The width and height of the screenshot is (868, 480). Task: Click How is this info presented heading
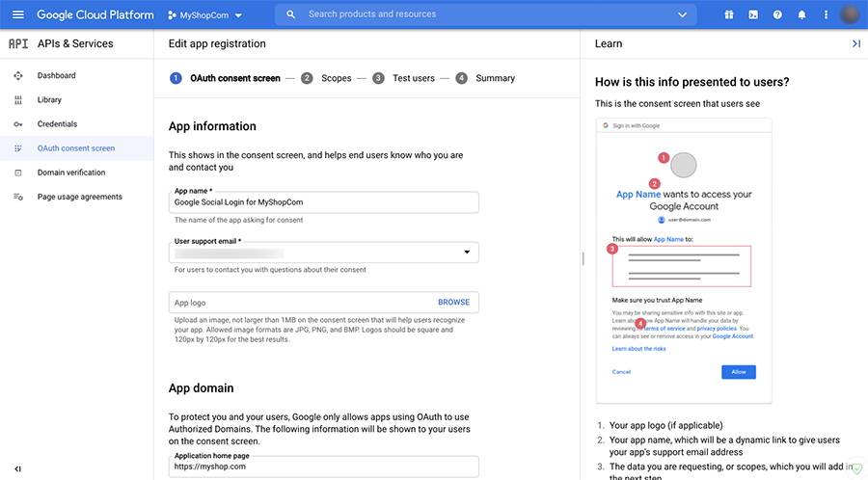(692, 82)
